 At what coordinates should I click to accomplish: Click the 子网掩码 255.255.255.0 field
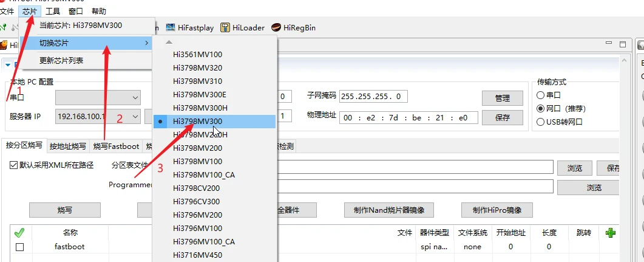[373, 96]
